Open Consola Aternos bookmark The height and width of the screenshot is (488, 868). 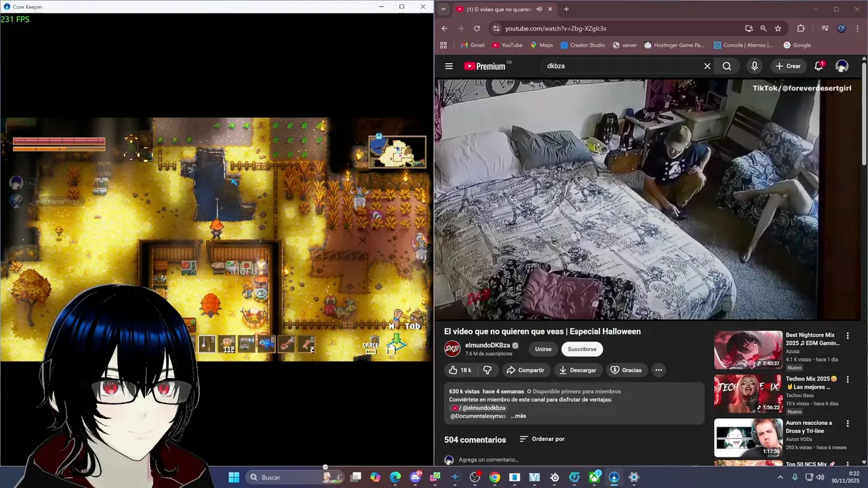pos(743,45)
